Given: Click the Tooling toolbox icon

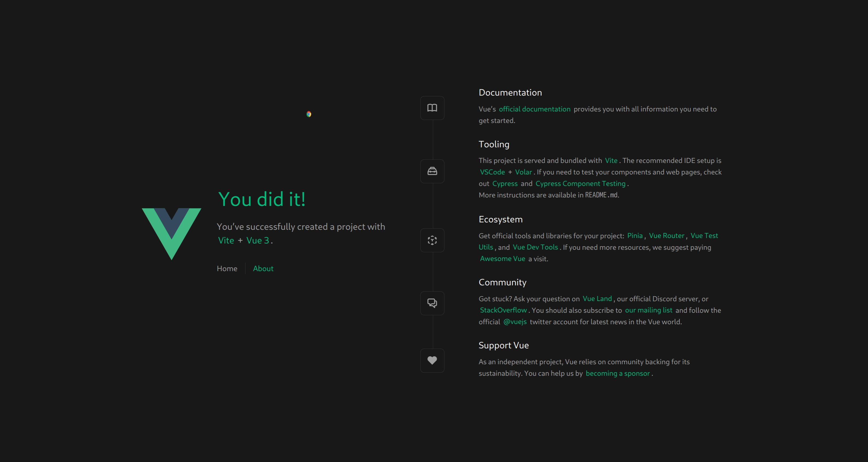Looking at the screenshot, I should point(432,171).
